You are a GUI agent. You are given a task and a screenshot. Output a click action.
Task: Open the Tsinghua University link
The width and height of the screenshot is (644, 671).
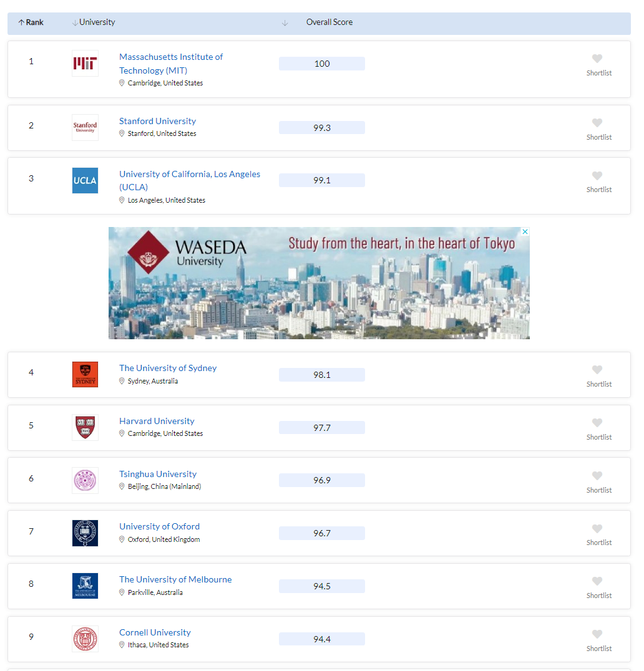click(x=158, y=474)
